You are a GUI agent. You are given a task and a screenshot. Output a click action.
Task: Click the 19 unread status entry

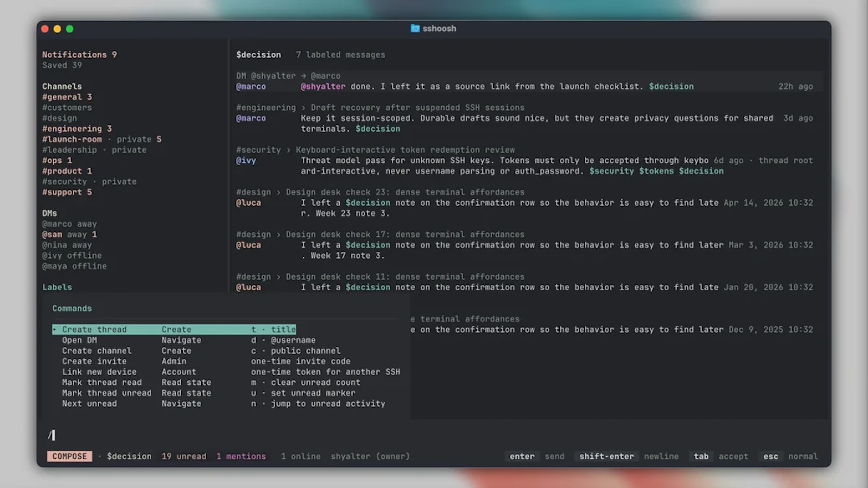click(x=184, y=457)
